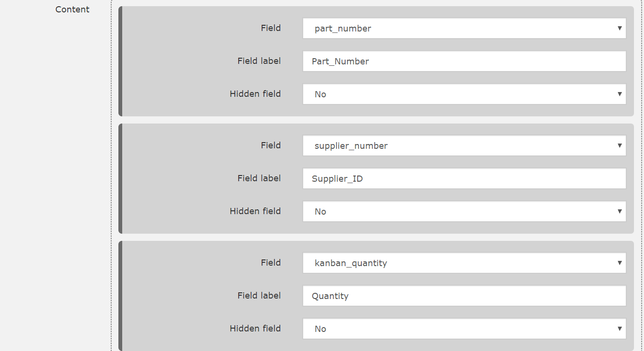
Task: Open the kanban_quantity Field dropdown
Action: coord(464,263)
